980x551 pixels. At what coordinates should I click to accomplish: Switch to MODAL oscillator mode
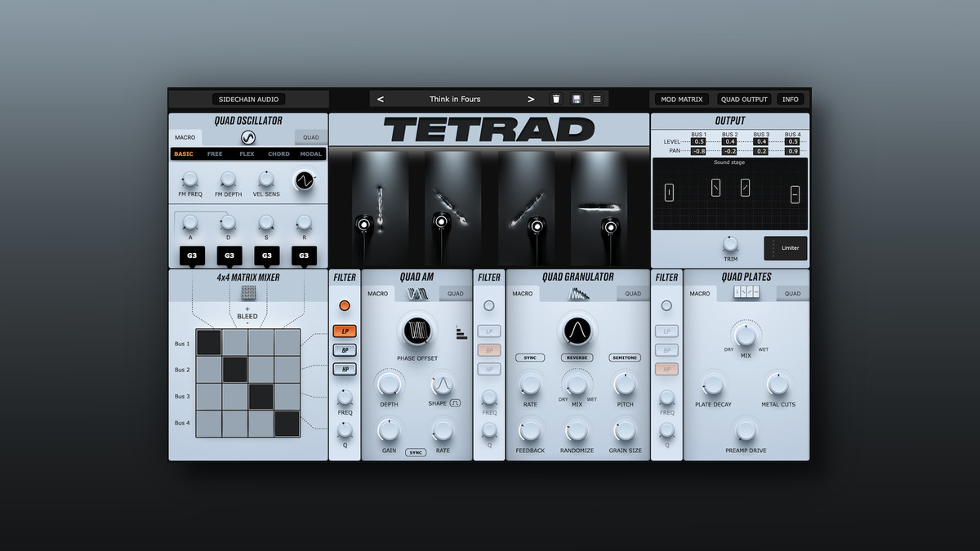tap(311, 153)
